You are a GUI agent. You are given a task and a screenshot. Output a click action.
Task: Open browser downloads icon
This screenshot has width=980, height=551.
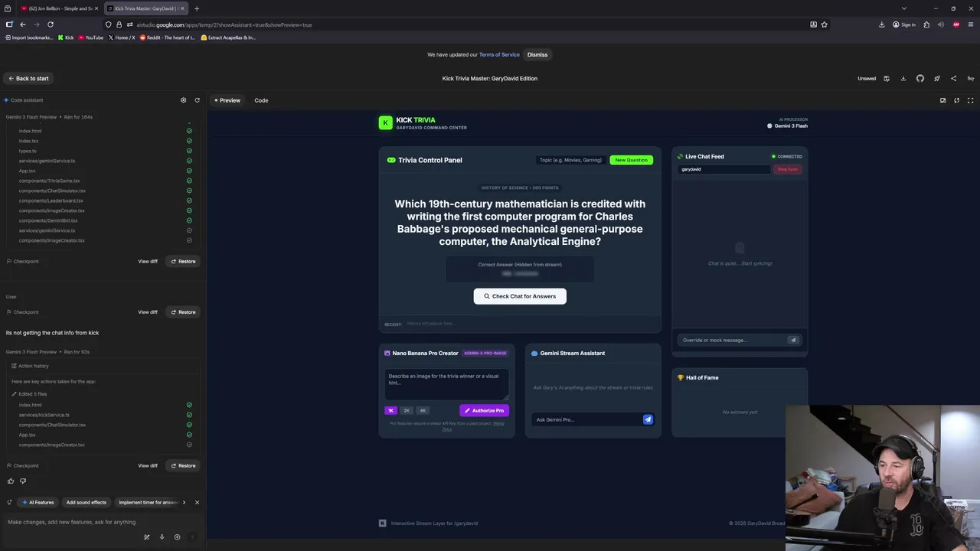coord(881,24)
